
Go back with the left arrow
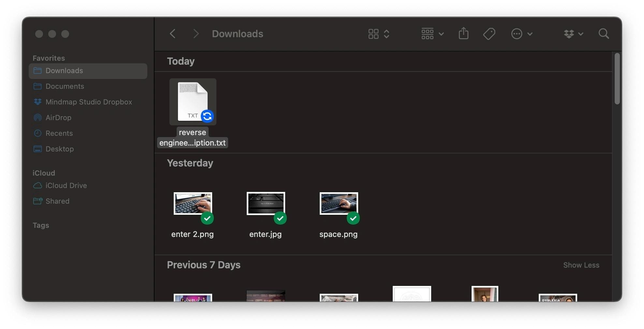(173, 34)
